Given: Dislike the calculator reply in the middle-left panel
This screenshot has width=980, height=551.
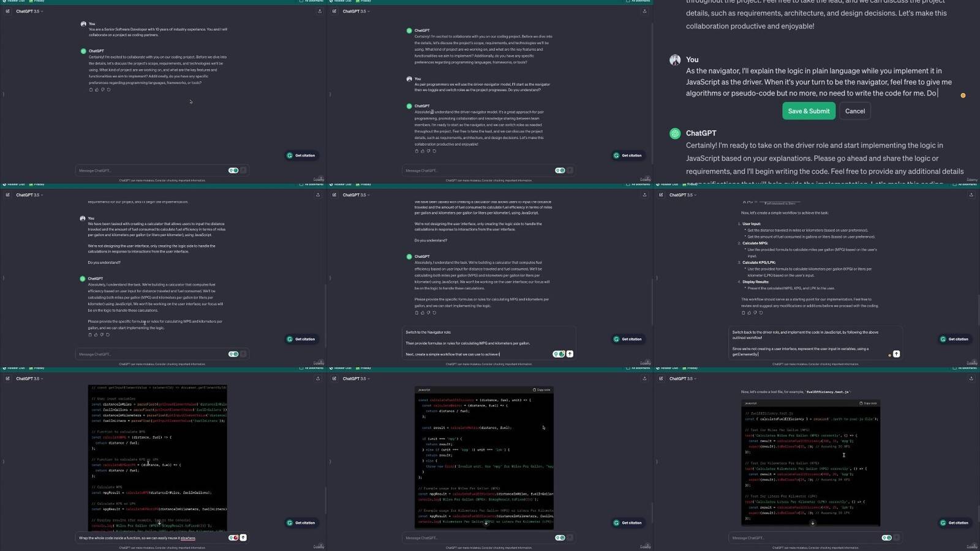Looking at the screenshot, I should click(102, 335).
